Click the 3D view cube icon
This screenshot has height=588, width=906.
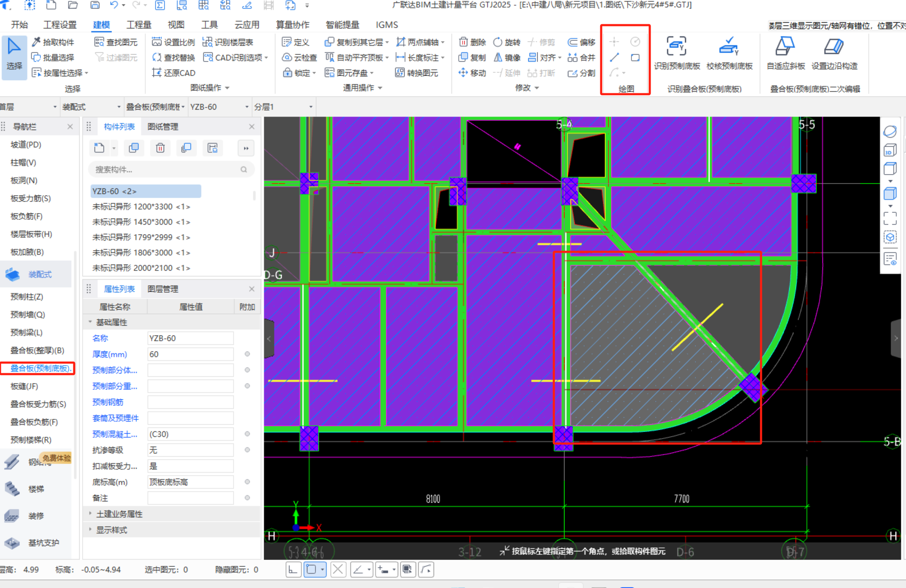click(890, 150)
